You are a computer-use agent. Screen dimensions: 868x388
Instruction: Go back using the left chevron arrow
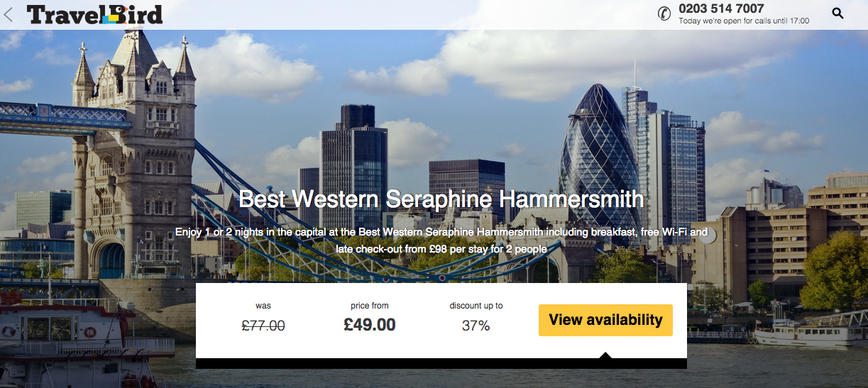[x=9, y=14]
